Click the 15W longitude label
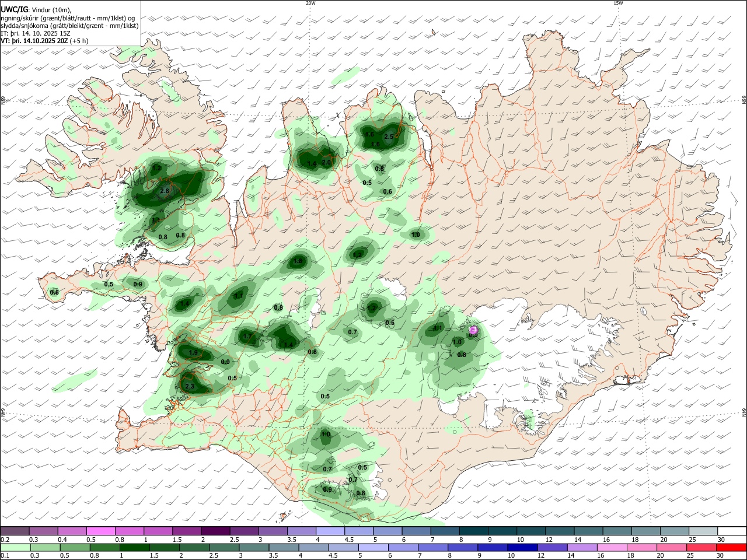Viewport: 747px width, 560px height. click(x=617, y=3)
